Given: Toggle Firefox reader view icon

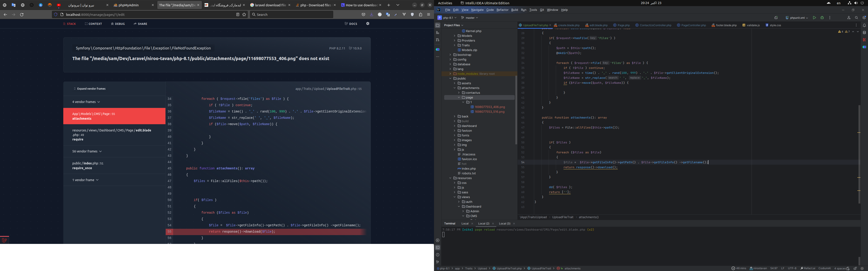Looking at the screenshot, I should (x=238, y=14).
